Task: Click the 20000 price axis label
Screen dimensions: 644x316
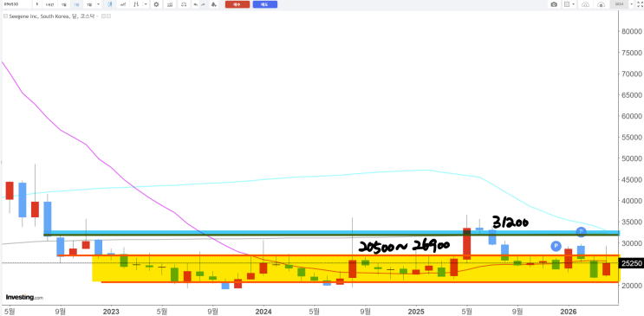Action: coord(632,286)
